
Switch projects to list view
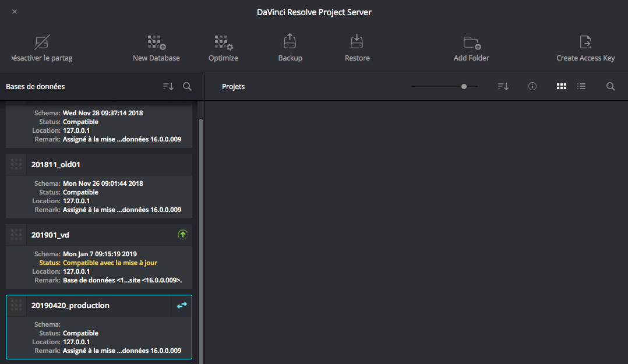pyautogui.click(x=581, y=86)
